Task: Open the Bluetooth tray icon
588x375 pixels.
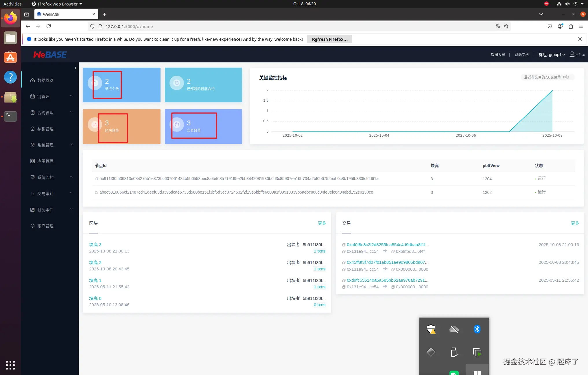Action: coord(477,329)
